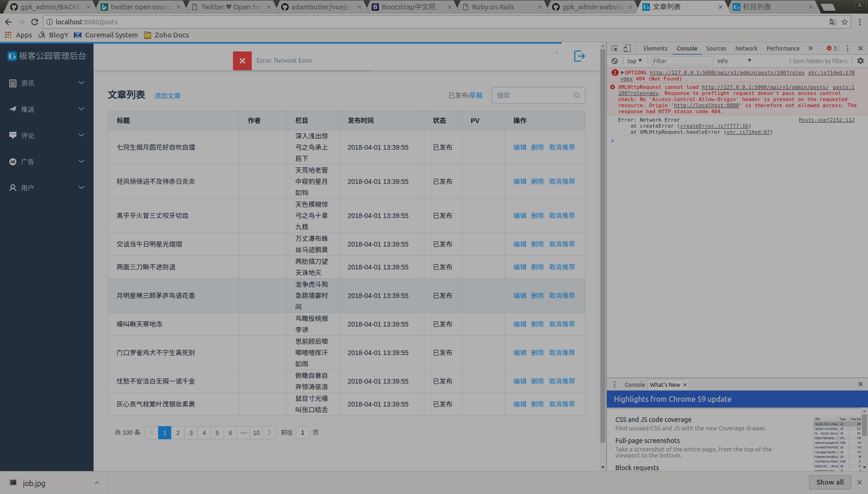
Task: Toggle the device toolbar in DevTools
Action: [627, 48]
